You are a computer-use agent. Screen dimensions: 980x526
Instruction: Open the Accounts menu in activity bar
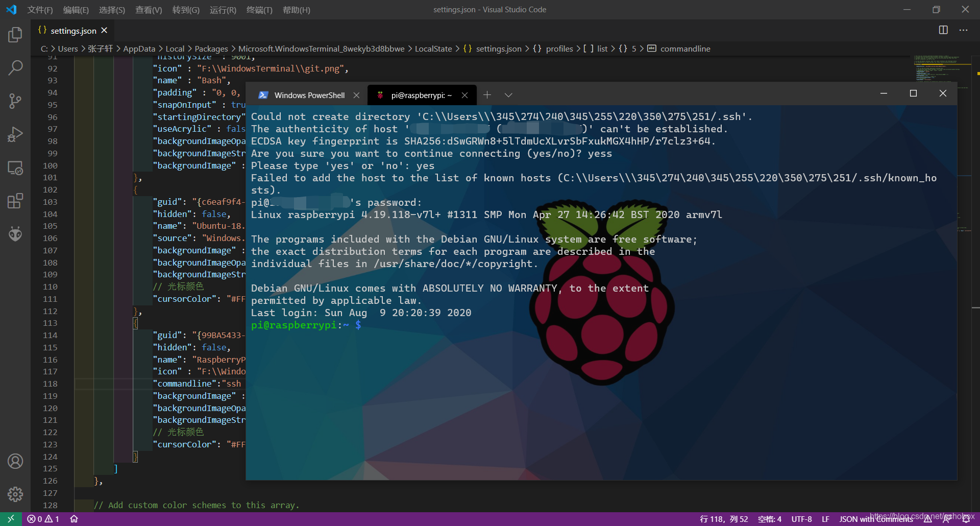[15, 461]
